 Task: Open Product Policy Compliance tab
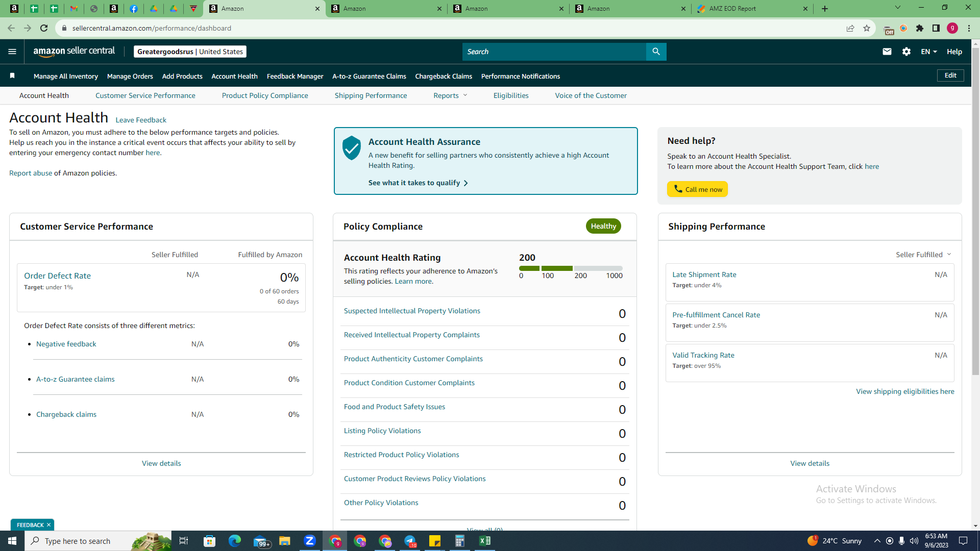click(265, 95)
